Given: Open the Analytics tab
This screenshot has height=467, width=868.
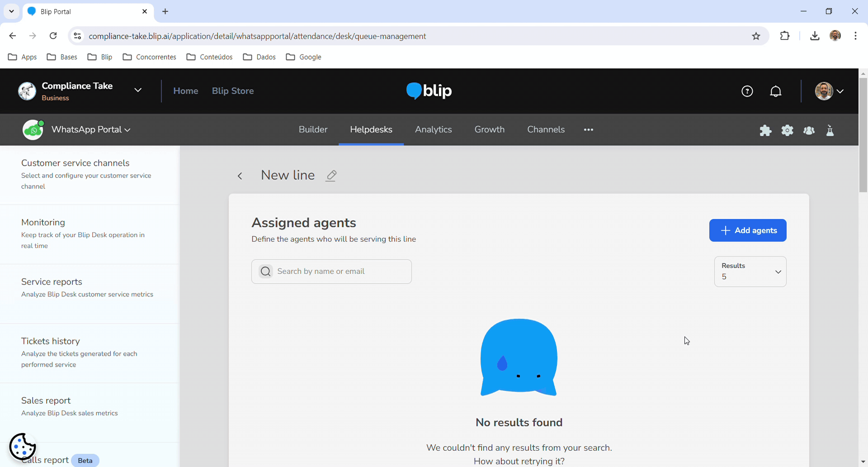Looking at the screenshot, I should point(434,129).
